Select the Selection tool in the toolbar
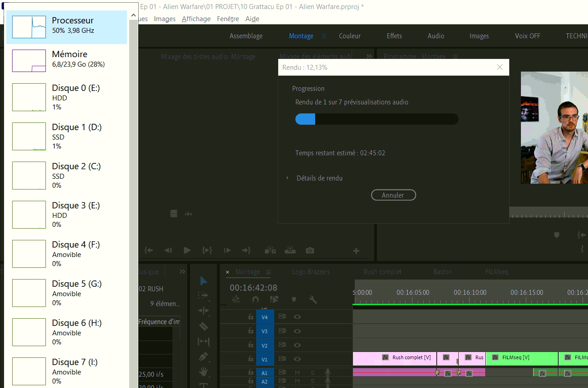The image size is (588, 388). point(204,280)
